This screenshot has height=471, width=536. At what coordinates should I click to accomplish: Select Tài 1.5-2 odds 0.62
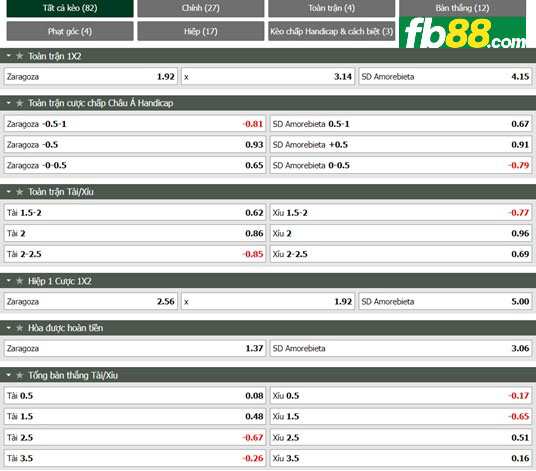[135, 213]
